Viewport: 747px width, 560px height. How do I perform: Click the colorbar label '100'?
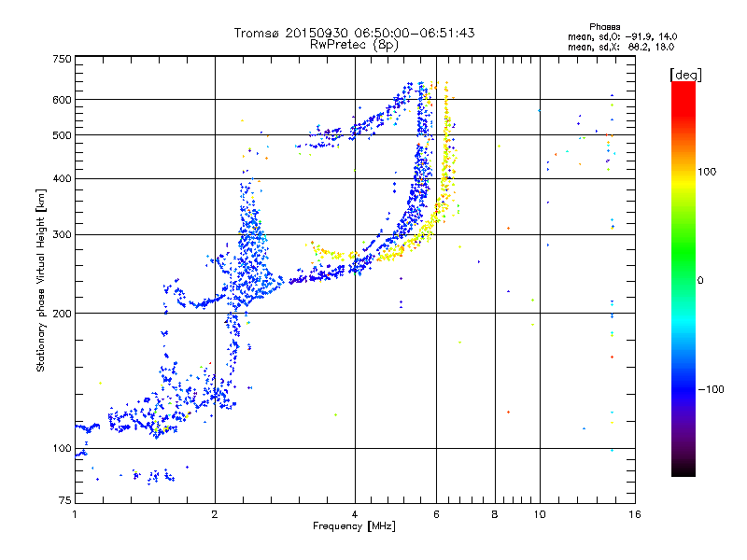click(707, 172)
